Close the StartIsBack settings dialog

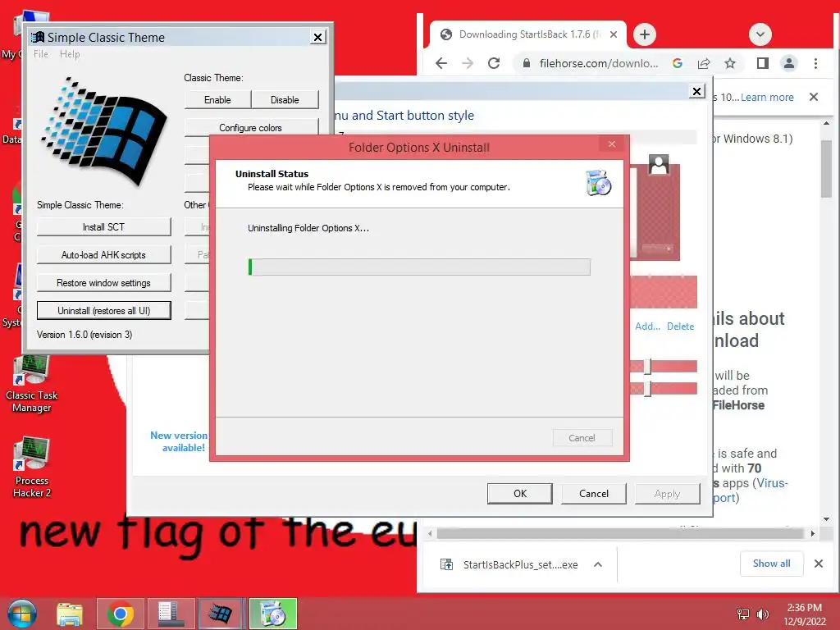click(696, 91)
